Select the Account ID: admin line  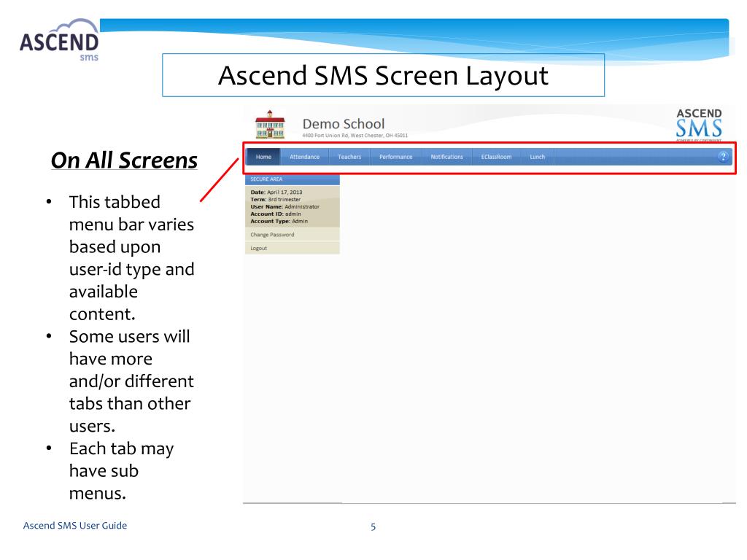click(276, 214)
